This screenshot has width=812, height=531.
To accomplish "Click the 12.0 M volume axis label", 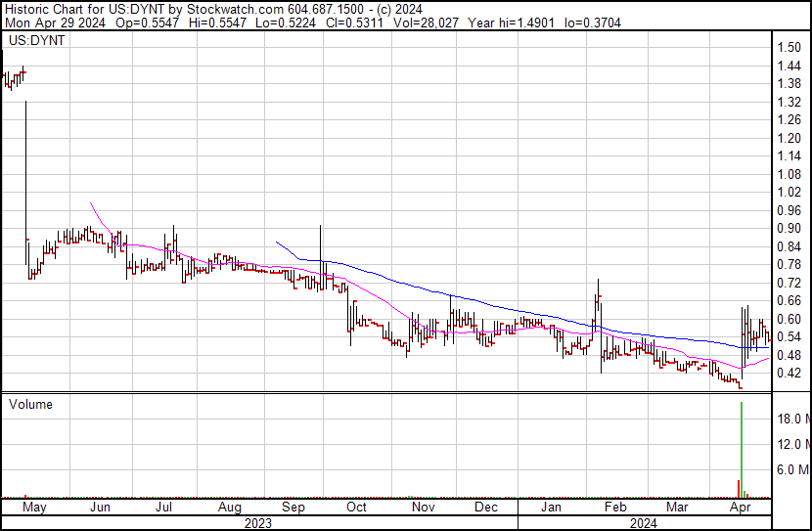I will point(793,444).
